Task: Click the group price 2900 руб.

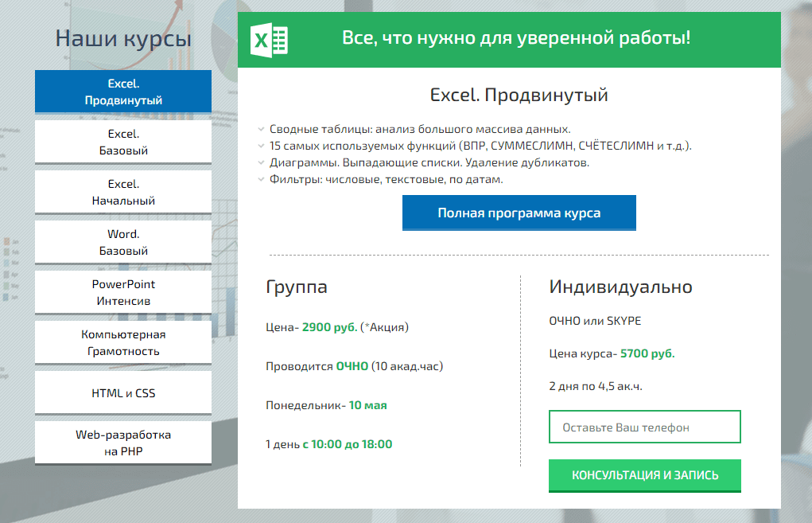Action: 329,327
